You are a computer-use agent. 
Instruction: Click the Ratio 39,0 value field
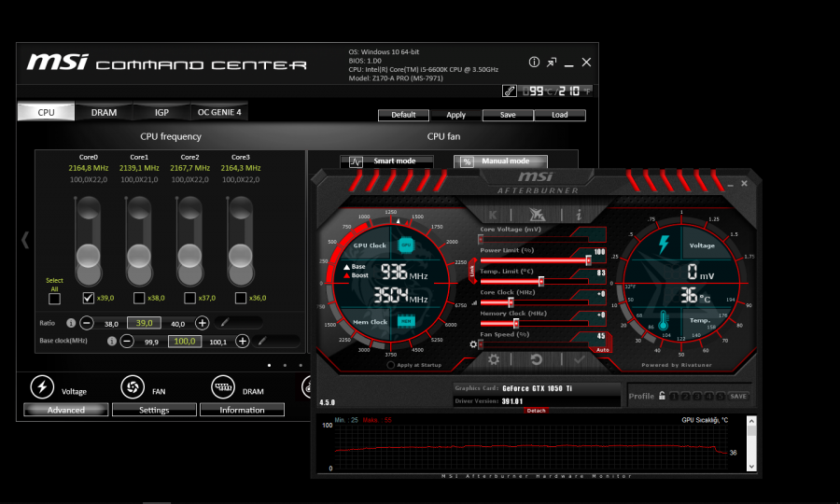(x=144, y=323)
